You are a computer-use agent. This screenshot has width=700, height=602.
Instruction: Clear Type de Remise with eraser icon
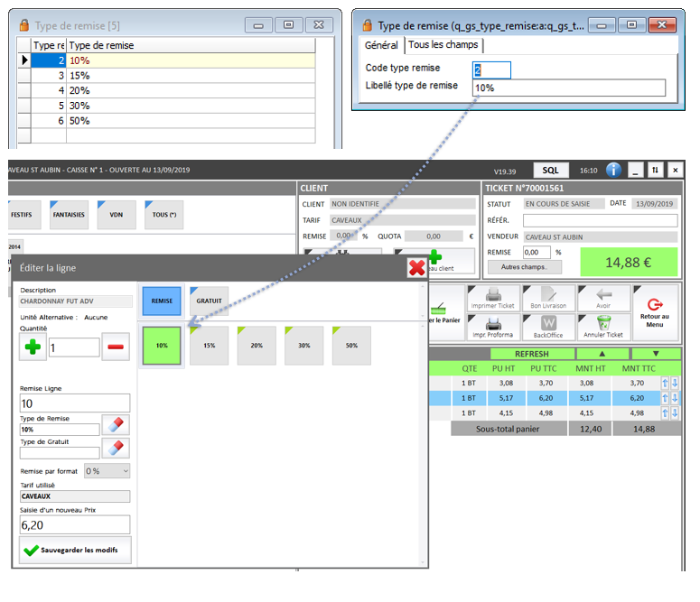(116, 425)
